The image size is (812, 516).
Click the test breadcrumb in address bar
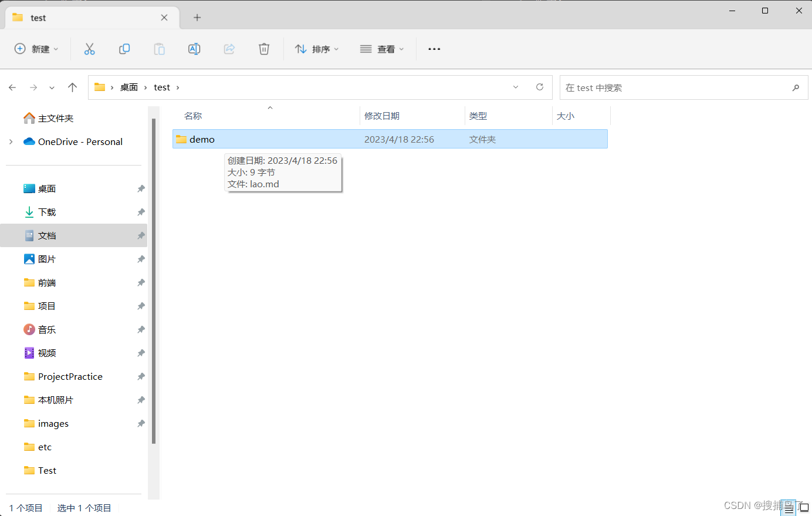tap(162, 87)
